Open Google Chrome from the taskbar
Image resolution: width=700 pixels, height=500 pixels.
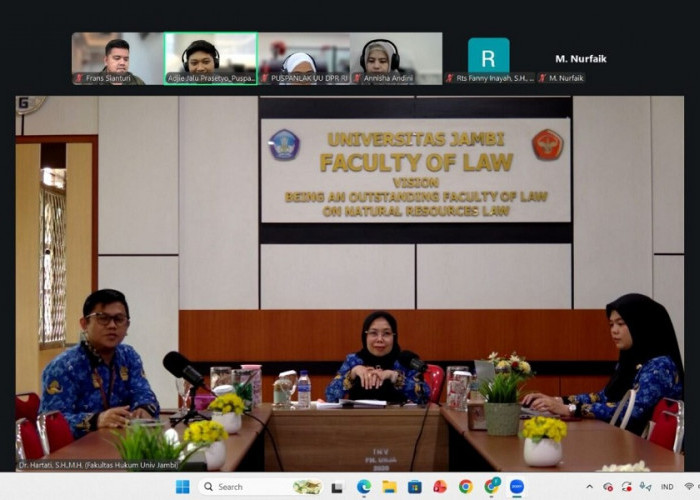(x=466, y=487)
